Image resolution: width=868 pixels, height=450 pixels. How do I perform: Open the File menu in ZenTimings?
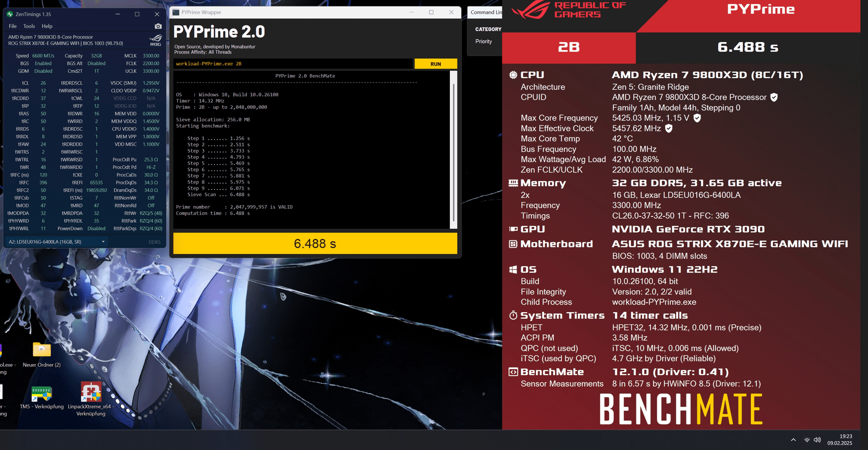[x=12, y=26]
